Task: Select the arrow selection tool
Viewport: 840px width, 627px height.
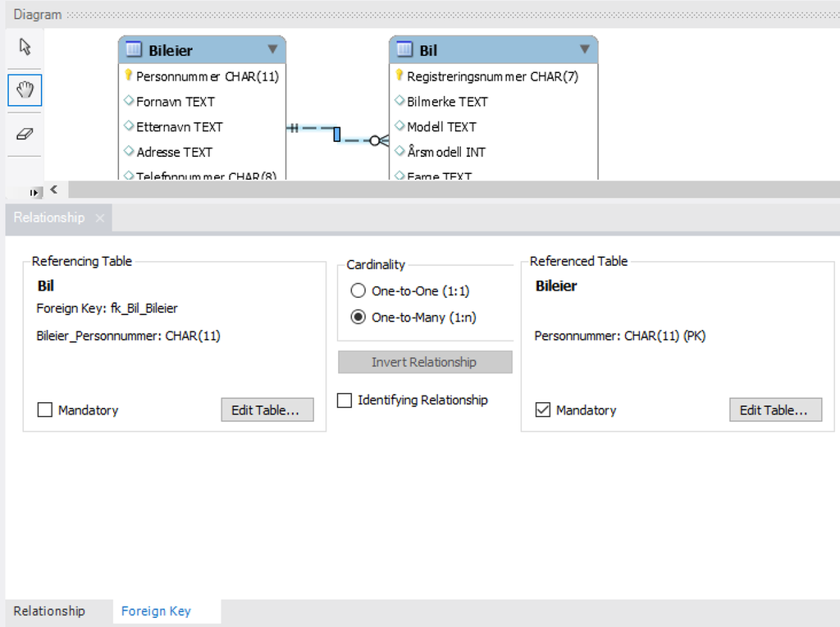Action: (x=24, y=47)
